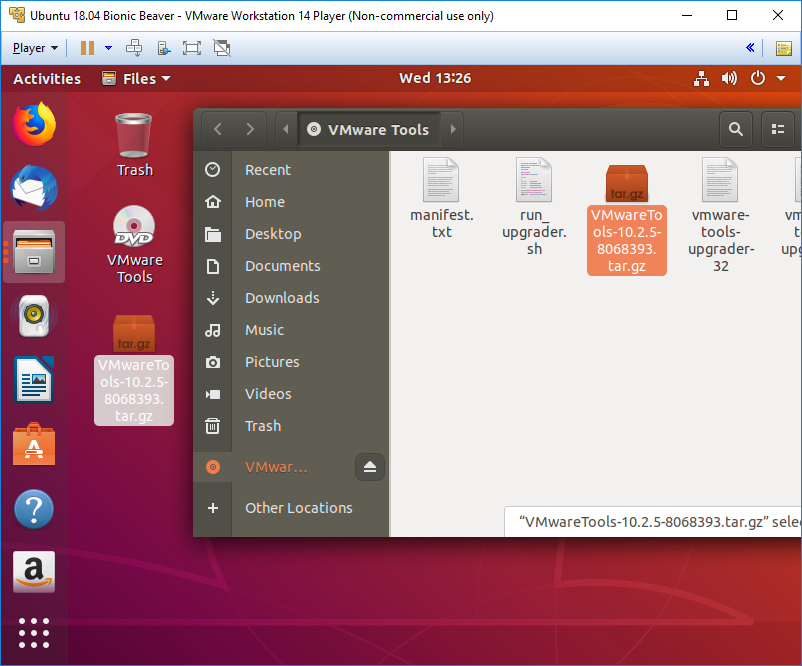
Task: Toggle list view in Files window
Action: pyautogui.click(x=778, y=129)
